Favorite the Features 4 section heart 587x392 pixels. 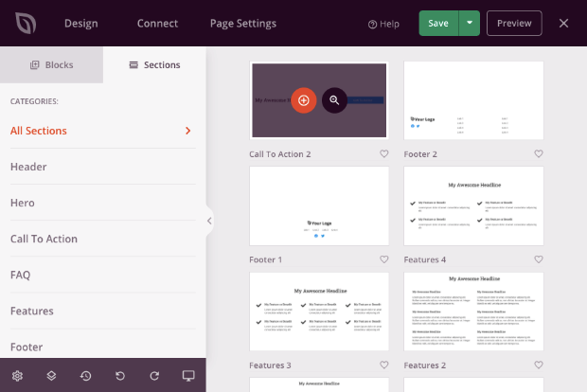539,259
